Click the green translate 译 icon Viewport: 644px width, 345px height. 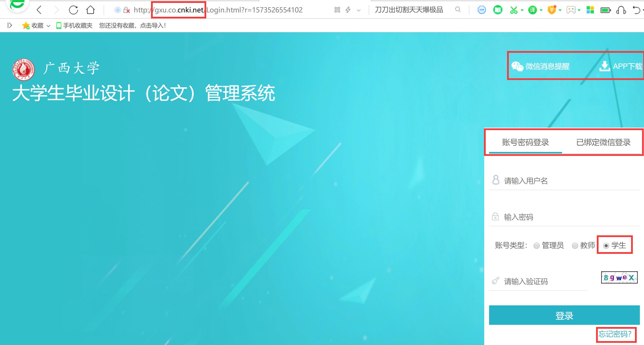coord(533,10)
